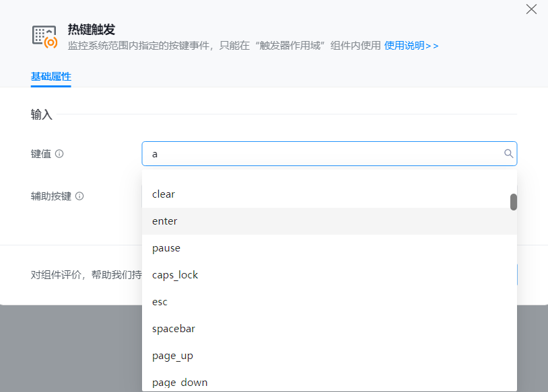Click the 输入 section heading

coord(41,115)
